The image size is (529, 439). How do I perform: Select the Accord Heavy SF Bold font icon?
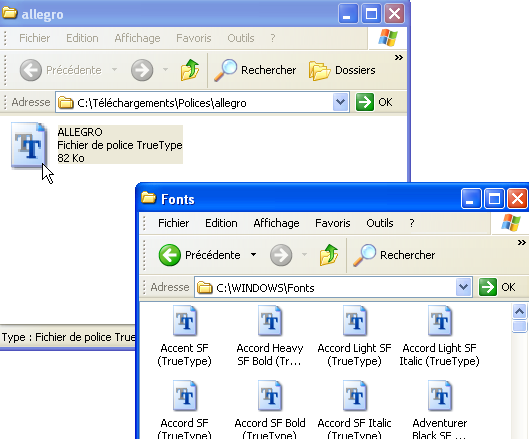(270, 321)
